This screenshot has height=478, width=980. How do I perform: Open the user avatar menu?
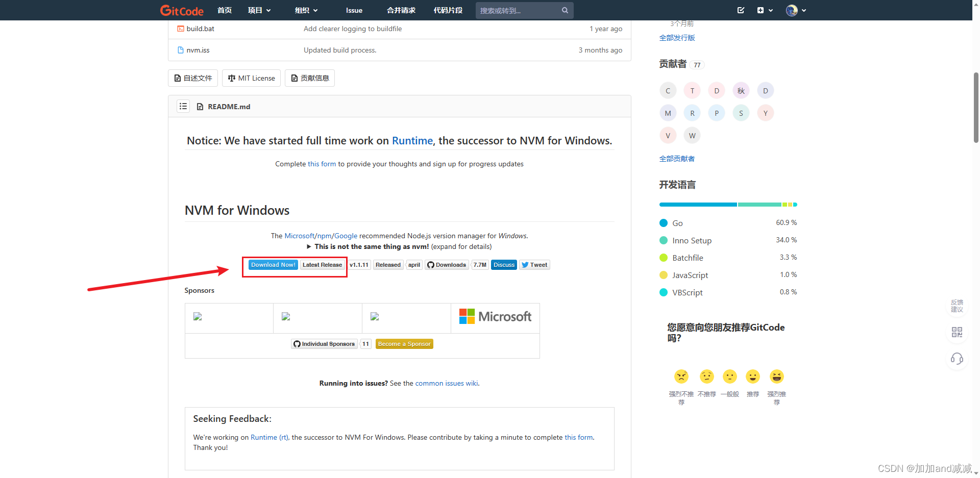coord(796,10)
